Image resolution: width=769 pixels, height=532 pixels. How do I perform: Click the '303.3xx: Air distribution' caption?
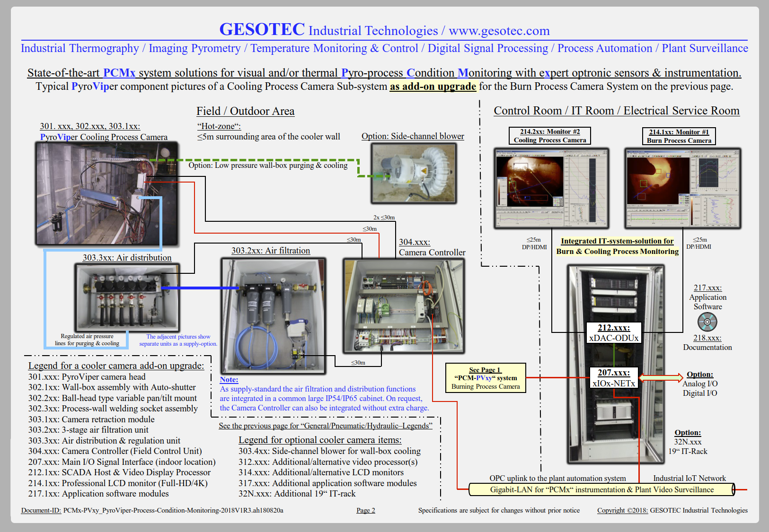[127, 258]
